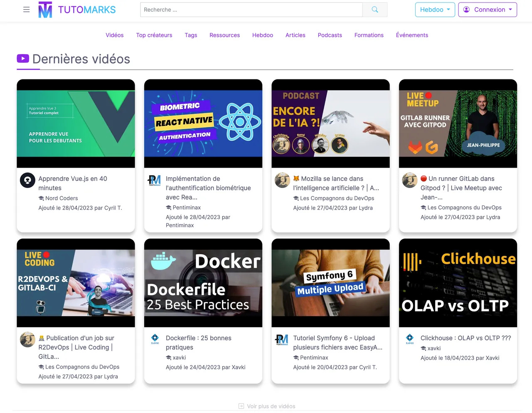Select the Tags menu item

[x=191, y=35]
